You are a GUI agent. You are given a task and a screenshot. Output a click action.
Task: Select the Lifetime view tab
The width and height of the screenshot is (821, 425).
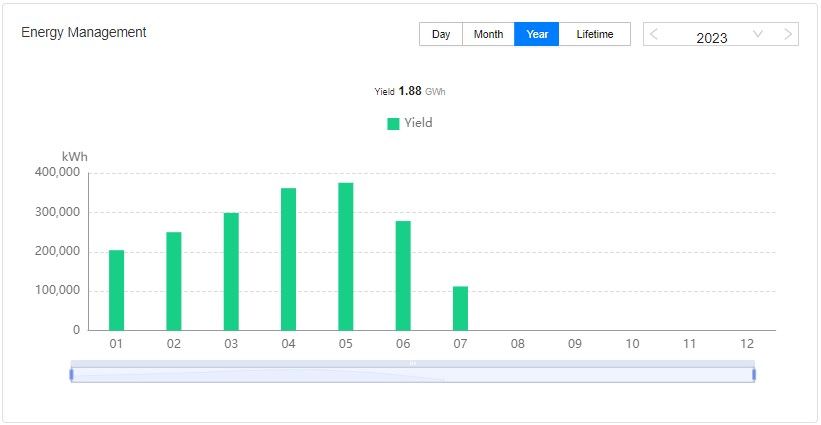click(x=595, y=34)
